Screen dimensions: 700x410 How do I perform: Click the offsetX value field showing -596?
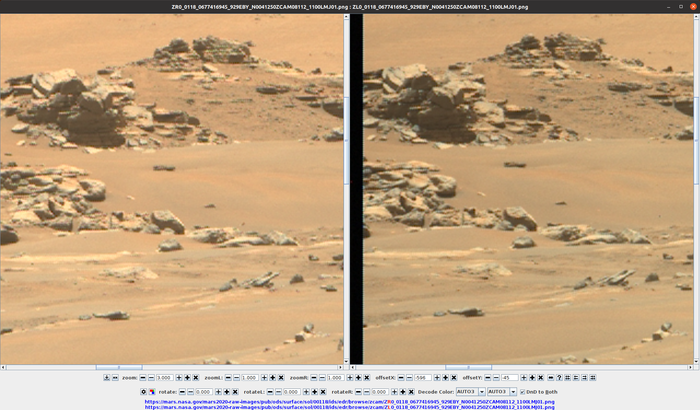tap(423, 378)
